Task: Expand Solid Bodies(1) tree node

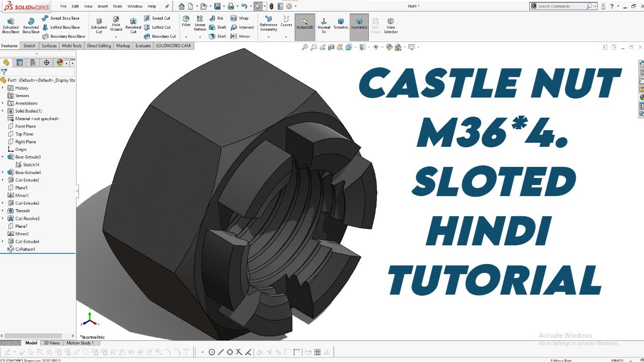Action: (x=3, y=111)
